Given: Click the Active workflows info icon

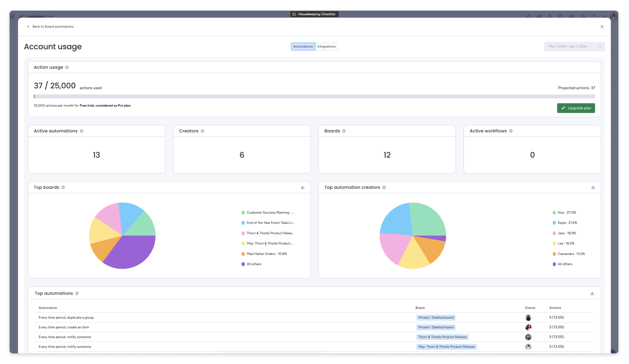Looking at the screenshot, I should [x=511, y=131].
